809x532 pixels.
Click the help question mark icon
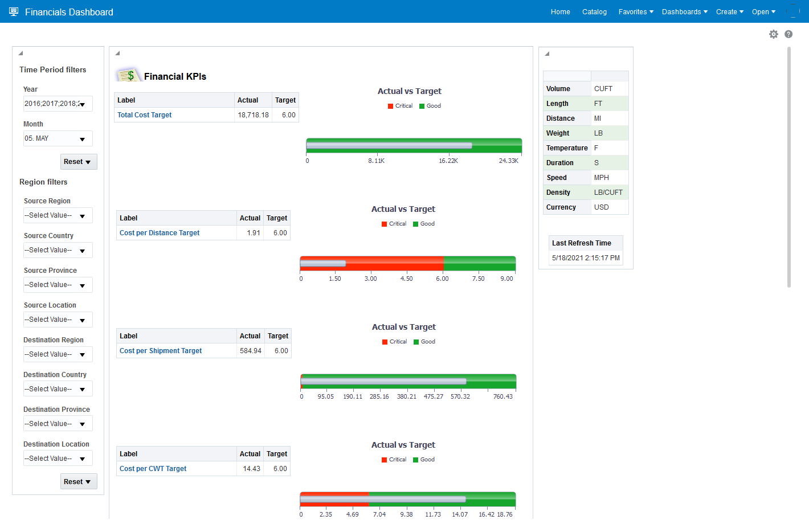(788, 34)
